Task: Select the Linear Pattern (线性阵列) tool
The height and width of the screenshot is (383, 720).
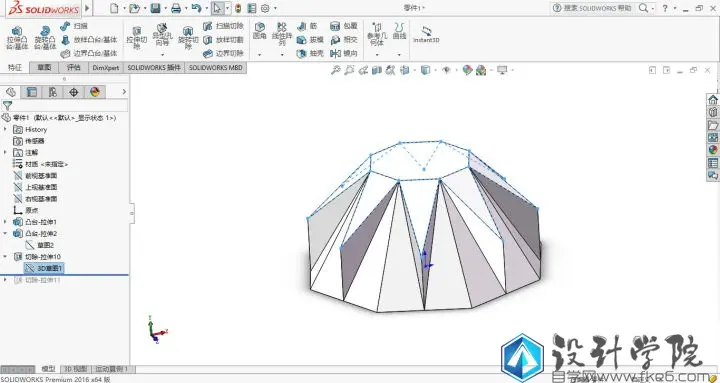Action: [282, 34]
